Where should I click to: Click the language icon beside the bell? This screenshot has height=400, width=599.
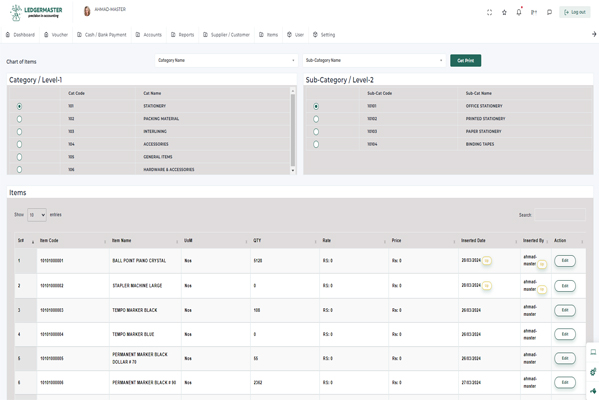click(x=534, y=12)
